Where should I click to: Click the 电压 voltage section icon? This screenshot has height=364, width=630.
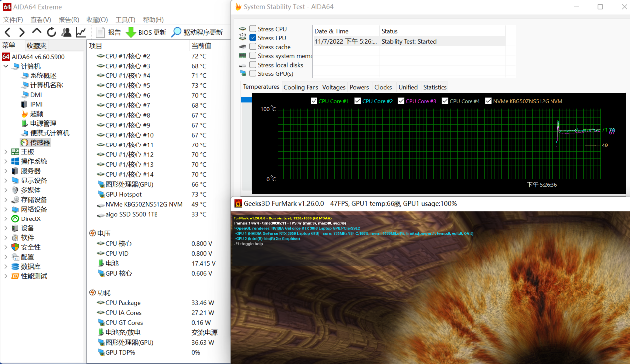coord(92,233)
